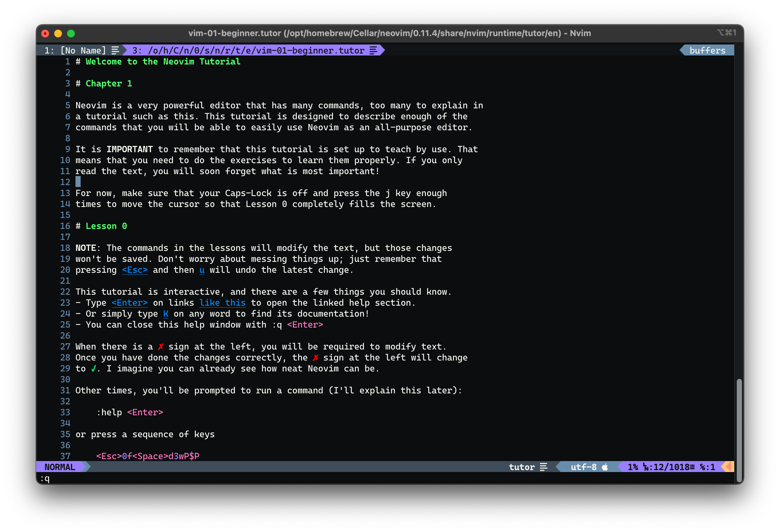Open the 'like this' help link
This screenshot has height=532, width=780.
pyautogui.click(x=222, y=303)
